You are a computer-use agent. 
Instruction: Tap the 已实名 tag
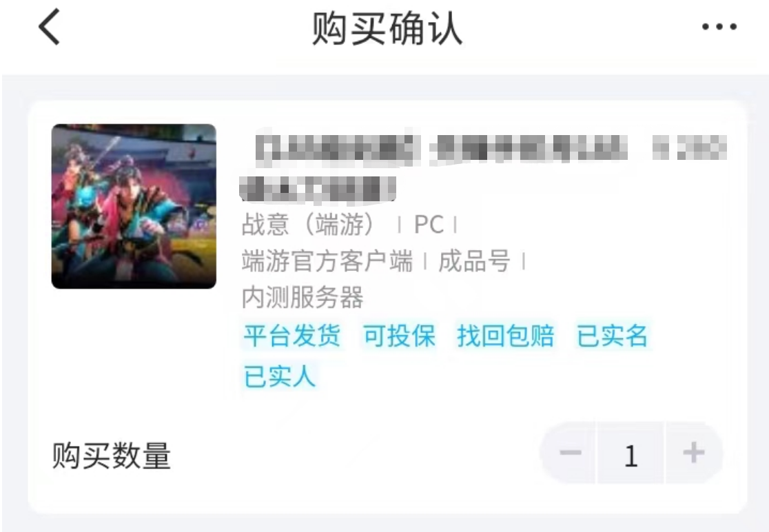click(612, 336)
